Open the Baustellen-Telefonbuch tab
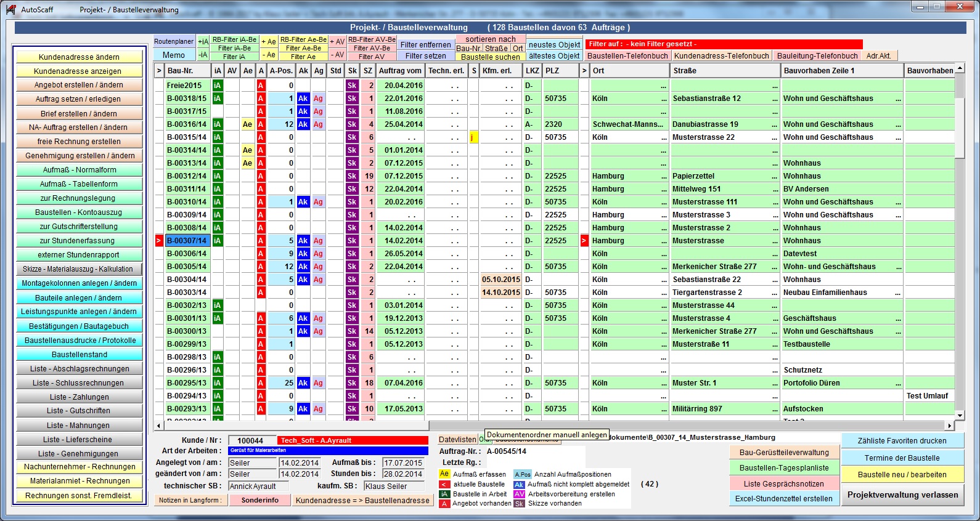This screenshot has width=980, height=521. coord(627,55)
